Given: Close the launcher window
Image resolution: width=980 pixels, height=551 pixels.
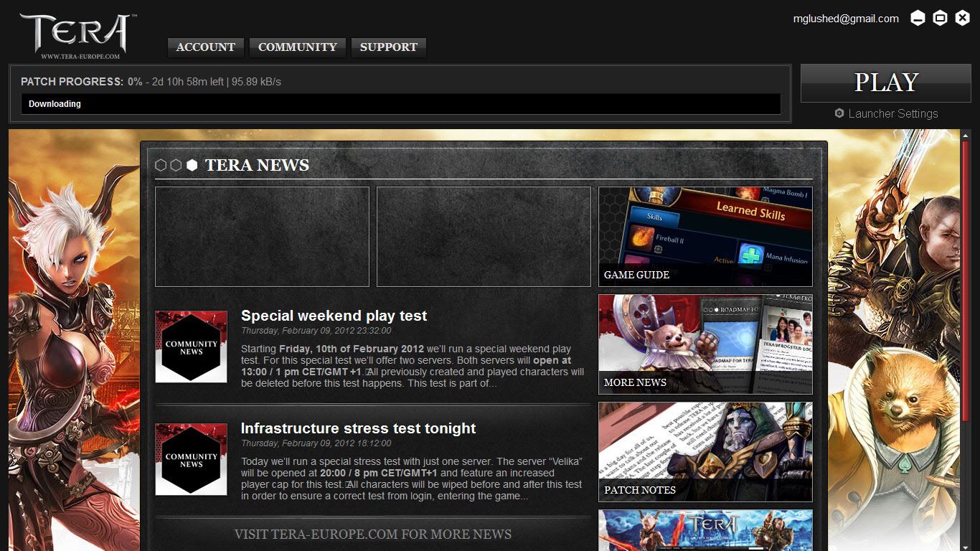Looking at the screenshot, I should click(963, 18).
